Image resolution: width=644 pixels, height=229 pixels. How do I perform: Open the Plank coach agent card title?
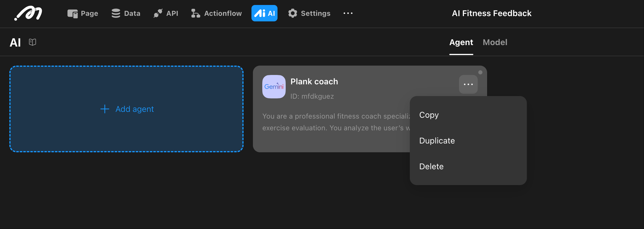pyautogui.click(x=314, y=82)
